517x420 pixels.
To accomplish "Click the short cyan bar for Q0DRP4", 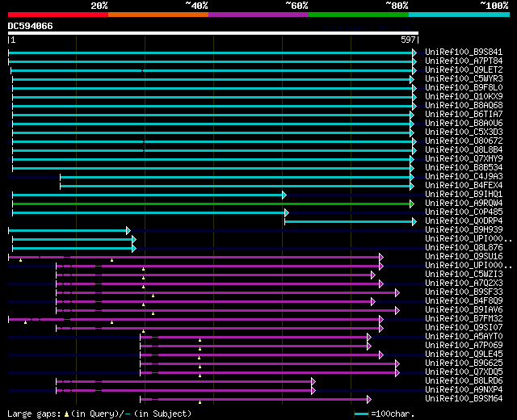I will 351,222.
